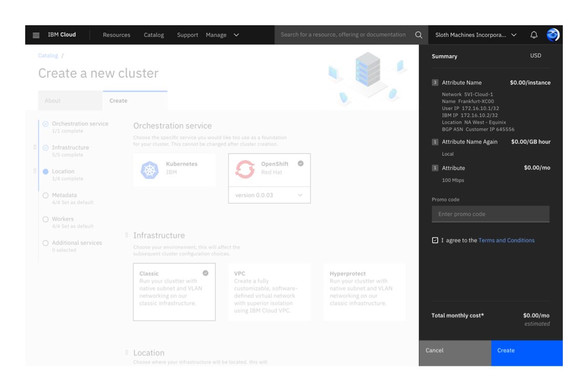Toggle the Classic infrastructure selection checkmark

coord(205,273)
